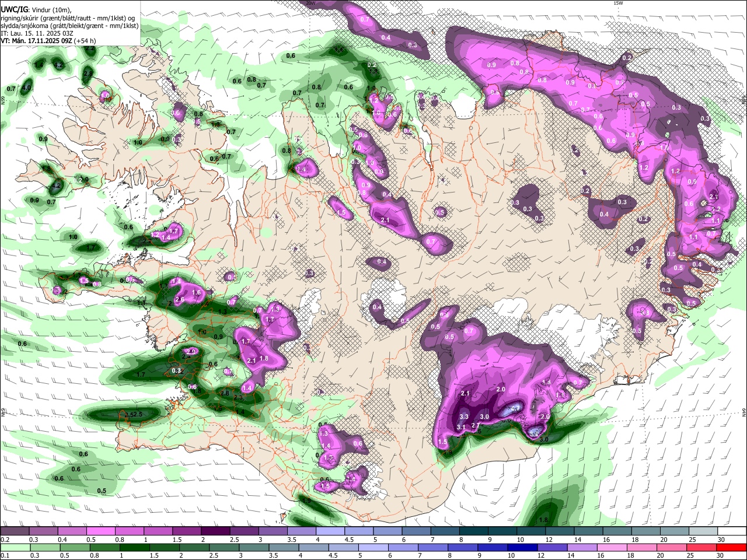Click the "rigning/skúrir" legend description line

69,18
